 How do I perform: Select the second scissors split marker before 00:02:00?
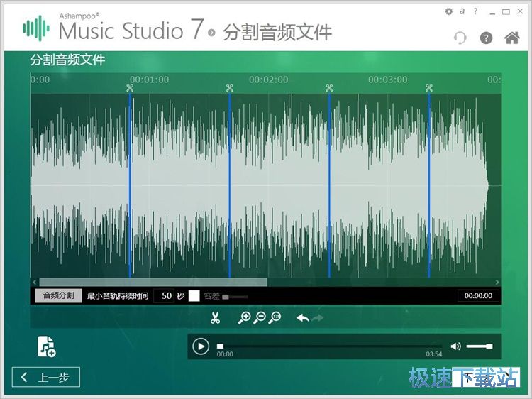tap(229, 88)
